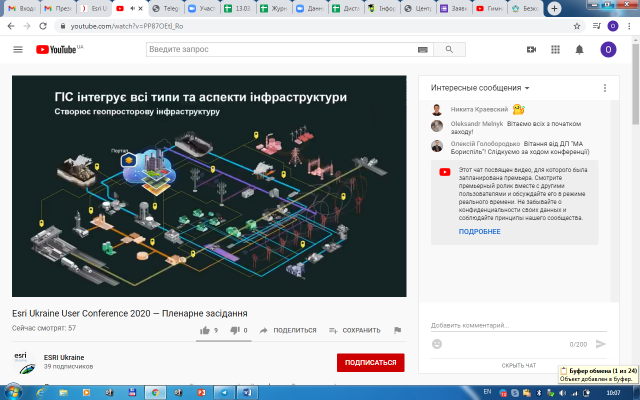Click the 'ПОДЕЛИТЬСЯ' share button
Screen dimensions: 640x400
pyautogui.click(x=288, y=330)
